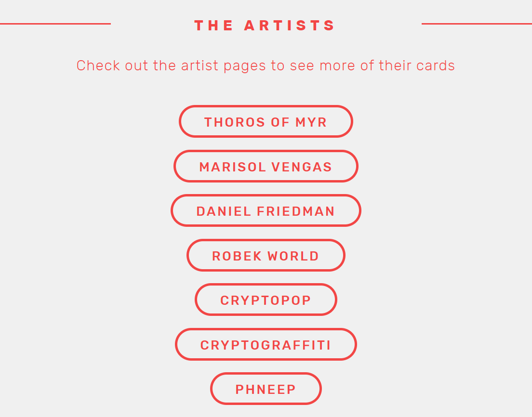Viewport: 532px width, 417px height.
Task: Click the word 'DANIEL' in the third pill
Action: point(224,211)
